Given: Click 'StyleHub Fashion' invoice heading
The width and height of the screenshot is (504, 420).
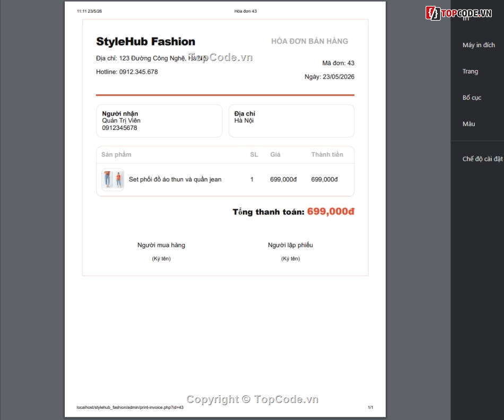Looking at the screenshot, I should pyautogui.click(x=145, y=41).
